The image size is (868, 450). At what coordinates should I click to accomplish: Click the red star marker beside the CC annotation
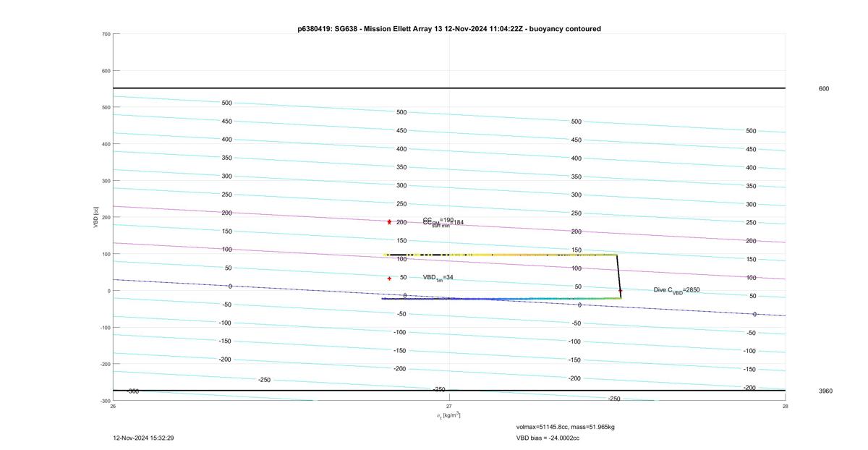pyautogui.click(x=389, y=222)
